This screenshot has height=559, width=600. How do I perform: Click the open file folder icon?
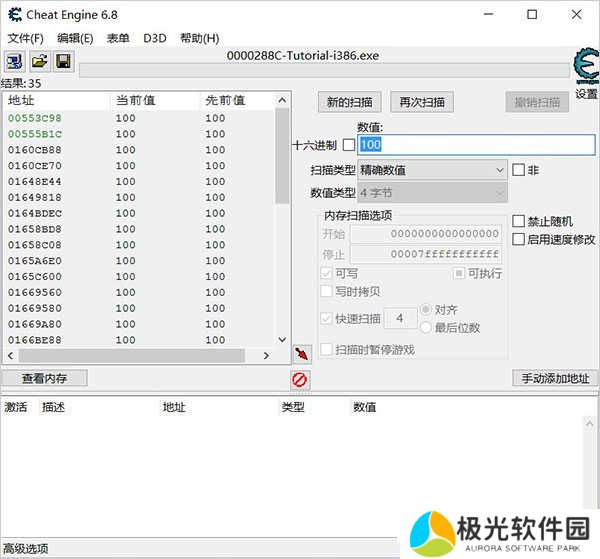point(39,61)
